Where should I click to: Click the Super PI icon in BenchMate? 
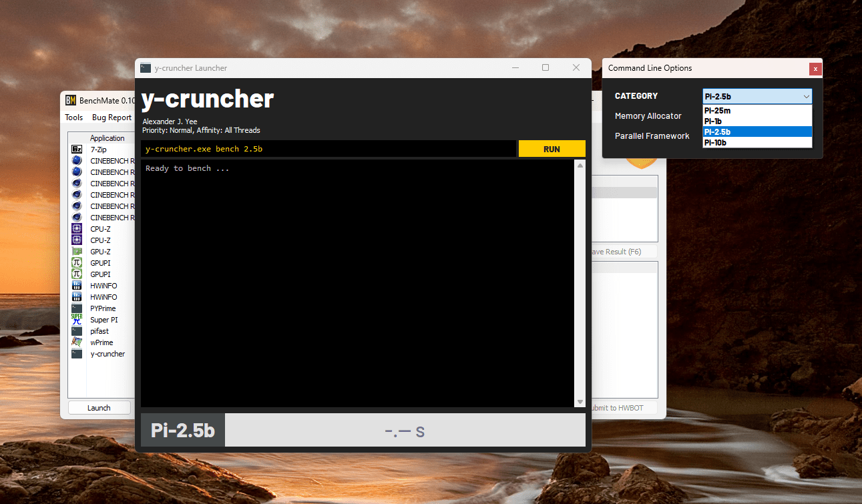coord(77,320)
